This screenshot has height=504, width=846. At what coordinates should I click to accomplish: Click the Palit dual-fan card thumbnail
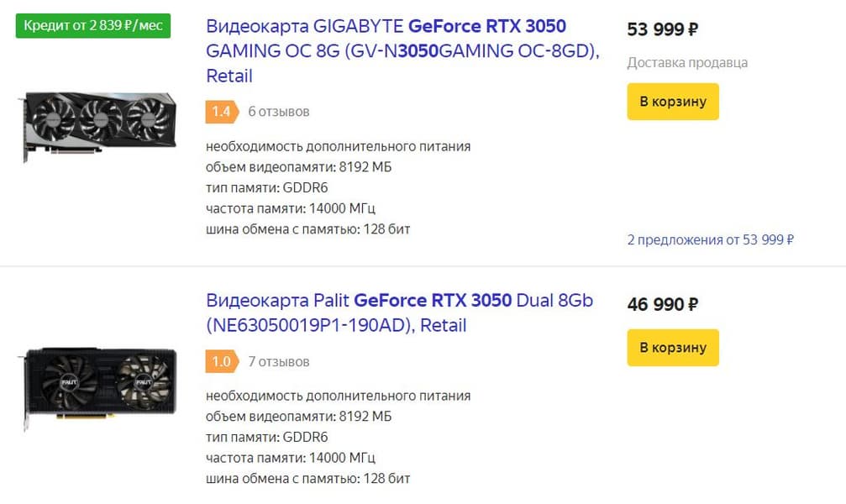[x=99, y=381]
